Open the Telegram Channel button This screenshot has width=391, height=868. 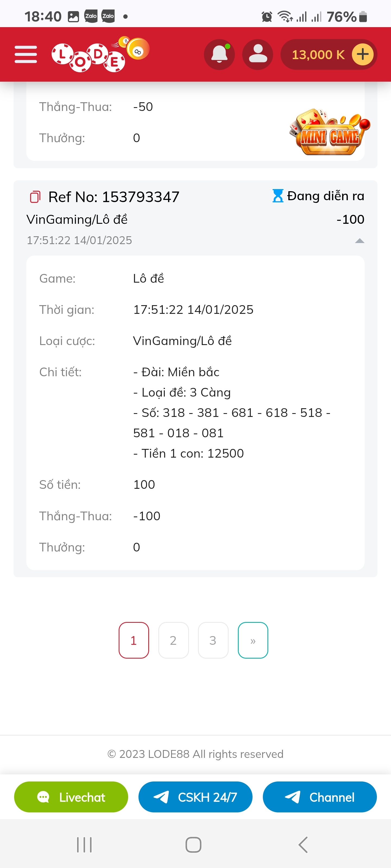(x=320, y=797)
